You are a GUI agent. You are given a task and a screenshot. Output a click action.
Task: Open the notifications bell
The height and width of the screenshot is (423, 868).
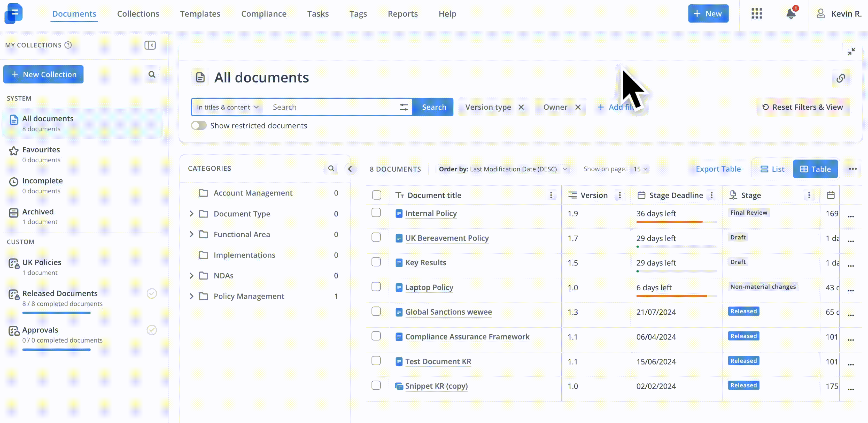coord(791,14)
